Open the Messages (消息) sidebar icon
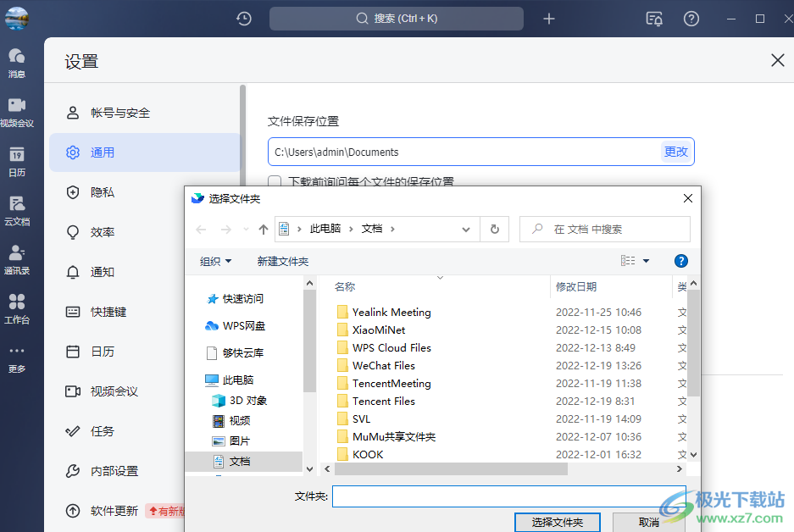The height and width of the screenshot is (532, 794). pyautogui.click(x=17, y=63)
